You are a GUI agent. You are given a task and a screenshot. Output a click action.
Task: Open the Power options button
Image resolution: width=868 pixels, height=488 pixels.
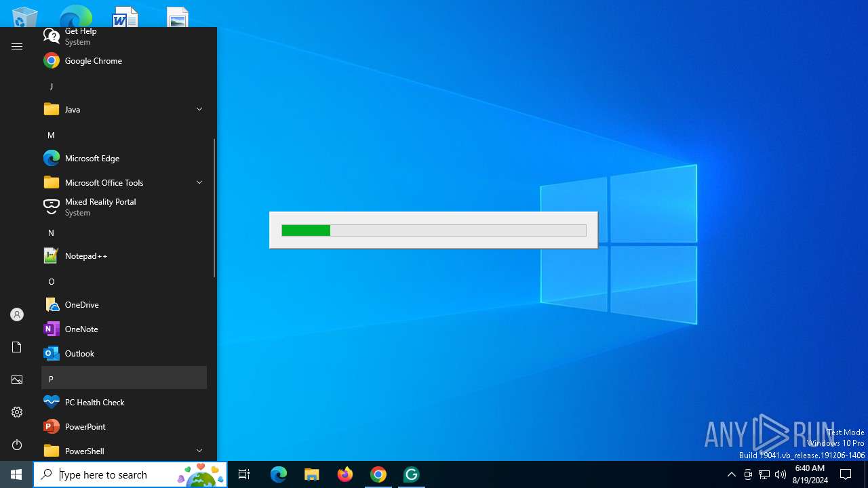click(x=17, y=445)
